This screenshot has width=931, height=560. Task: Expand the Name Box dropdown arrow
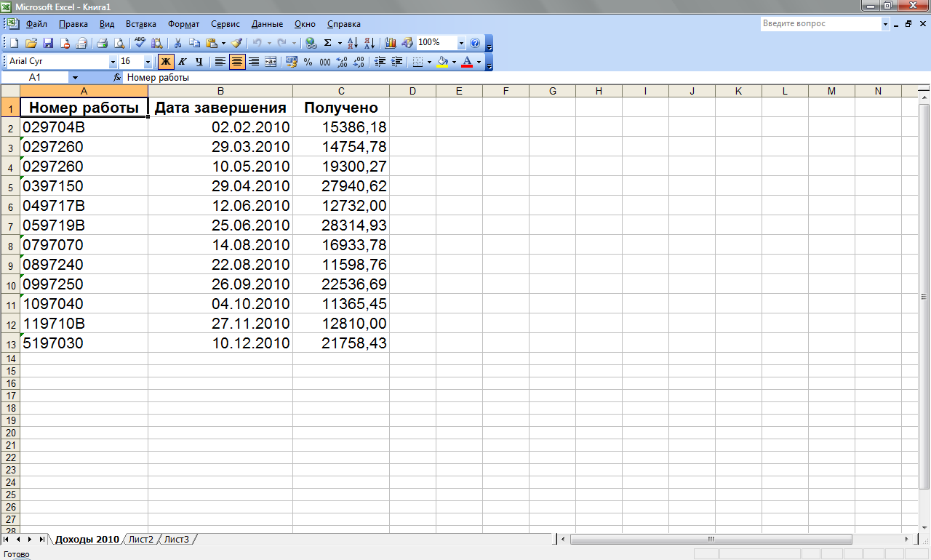coord(75,77)
